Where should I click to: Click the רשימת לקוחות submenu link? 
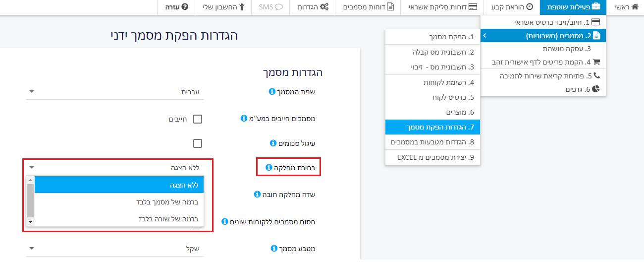coord(432,82)
